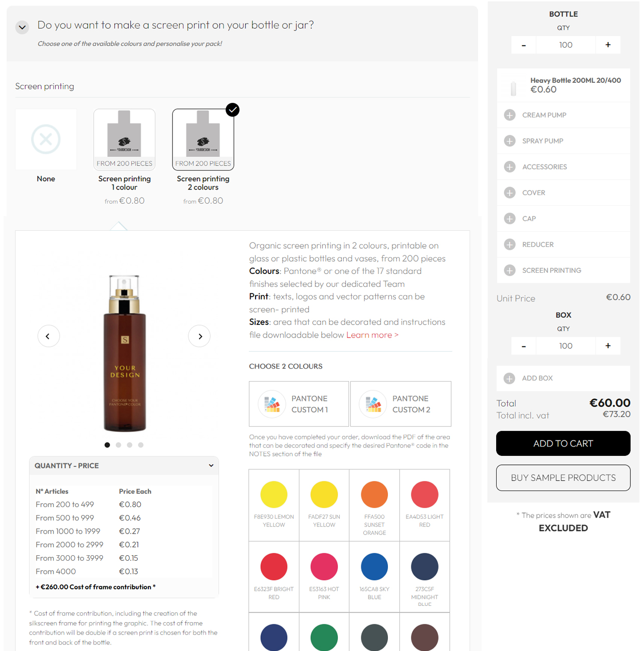This screenshot has width=644, height=651.
Task: Show previous product image with left arrow
Action: click(49, 336)
